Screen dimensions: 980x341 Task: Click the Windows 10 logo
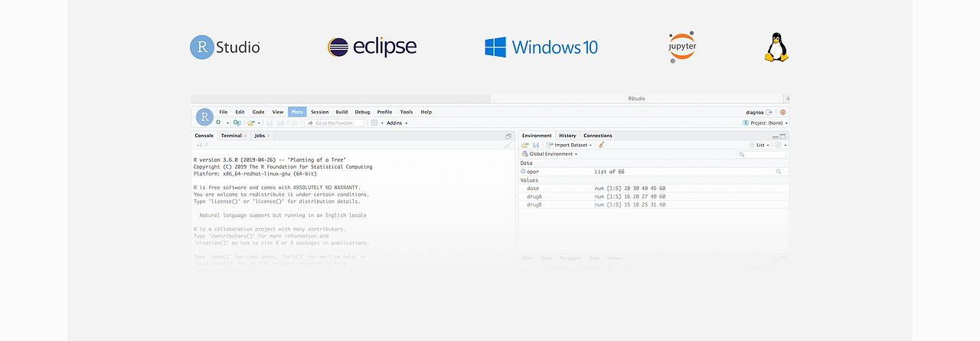[541, 47]
